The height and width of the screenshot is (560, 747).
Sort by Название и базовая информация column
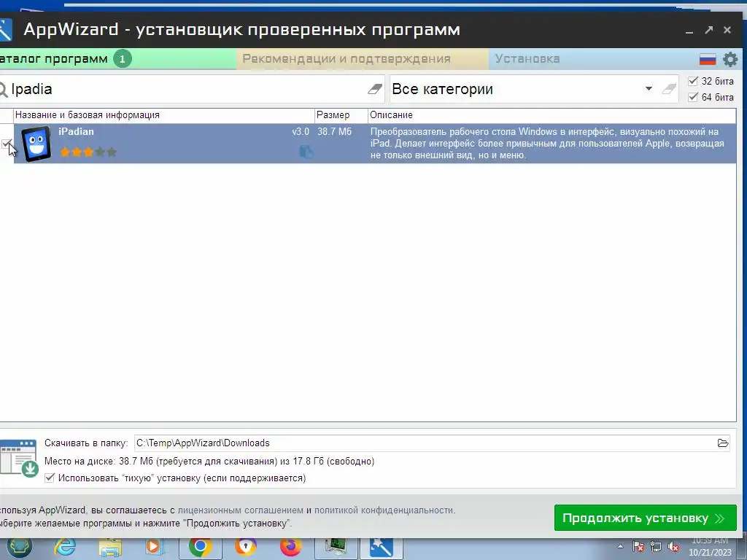pyautogui.click(x=164, y=114)
